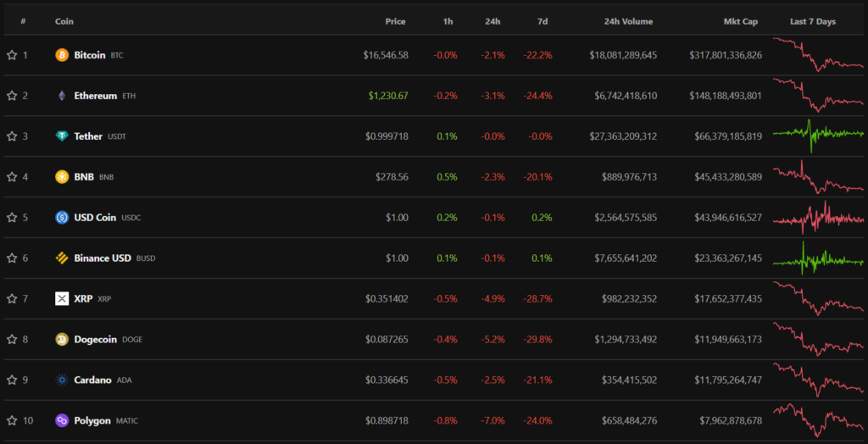868x444 pixels.
Task: Click the Bitcoin coin logo icon
Action: click(x=62, y=55)
